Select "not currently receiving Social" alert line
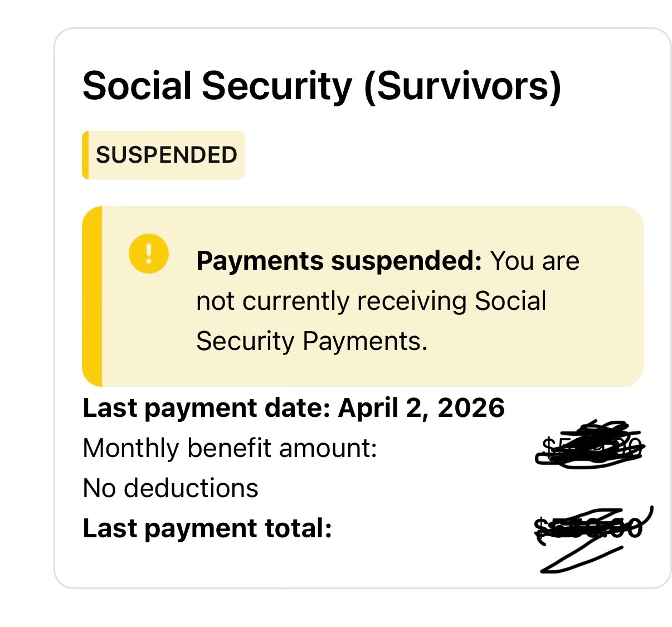This screenshot has width=672, height=627. (x=371, y=301)
